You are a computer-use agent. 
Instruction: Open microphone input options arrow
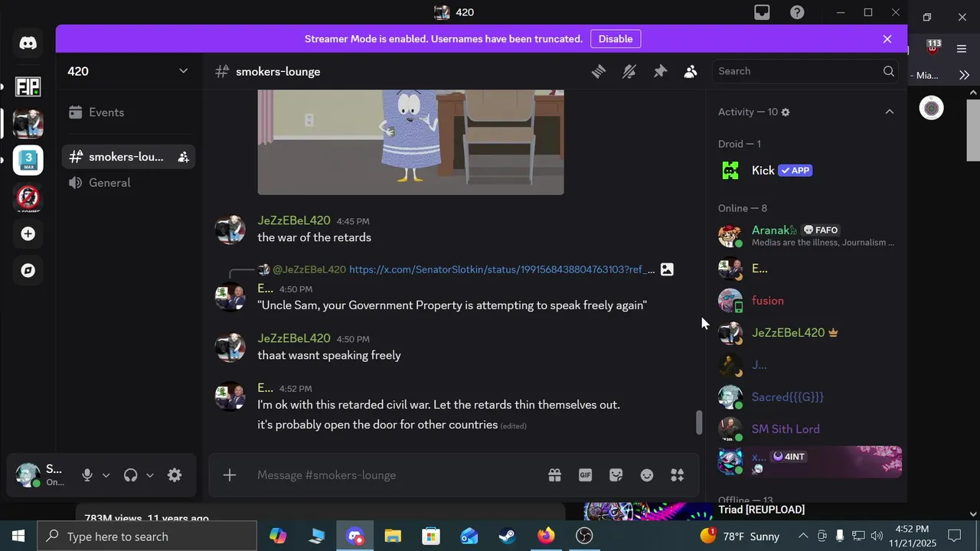tap(106, 475)
